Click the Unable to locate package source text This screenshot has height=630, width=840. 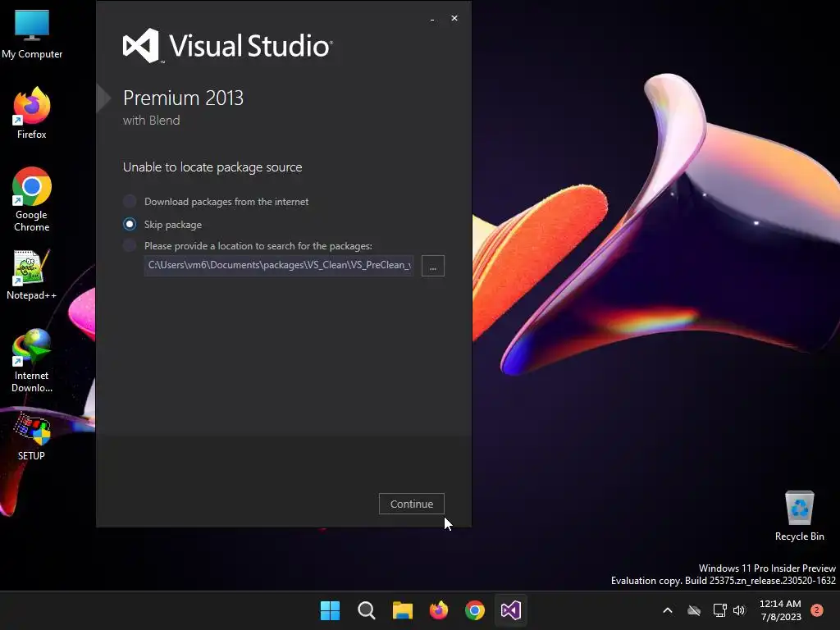click(212, 167)
